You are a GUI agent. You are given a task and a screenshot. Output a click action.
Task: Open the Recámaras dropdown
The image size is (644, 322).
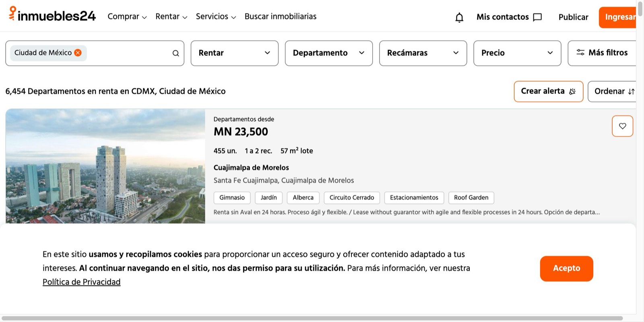(423, 53)
